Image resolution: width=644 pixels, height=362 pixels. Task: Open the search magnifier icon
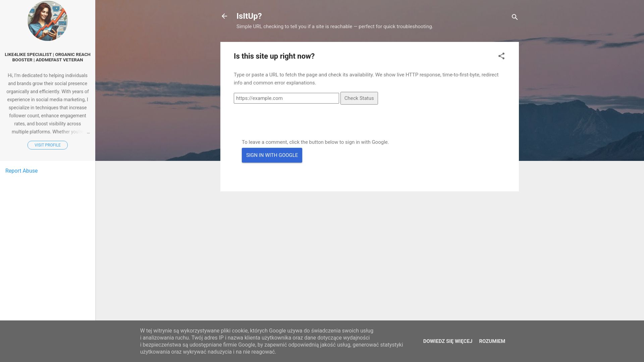515,17
